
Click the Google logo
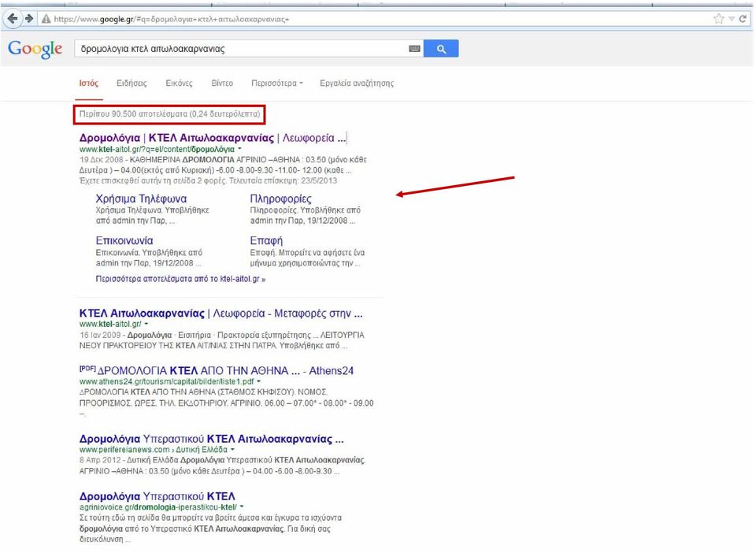35,49
